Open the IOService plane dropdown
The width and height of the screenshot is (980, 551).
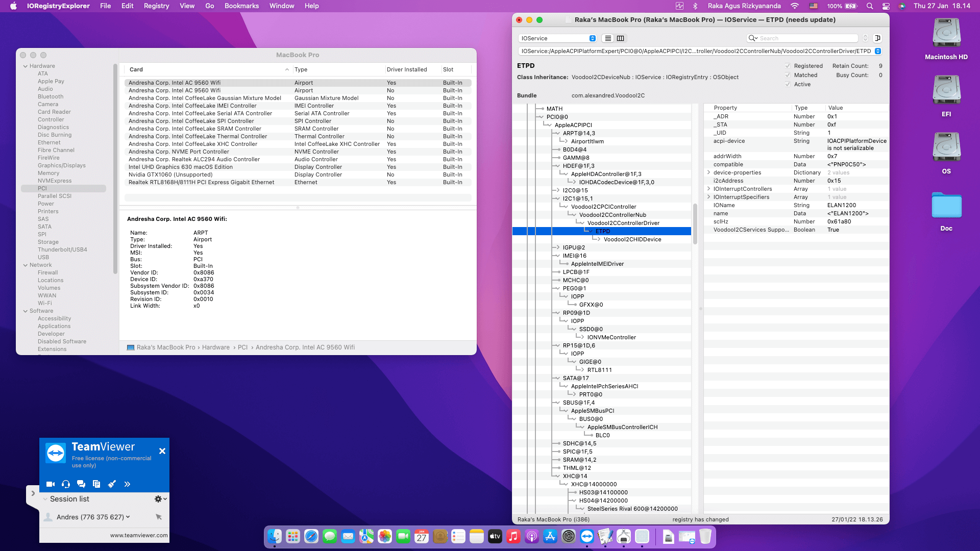[557, 38]
